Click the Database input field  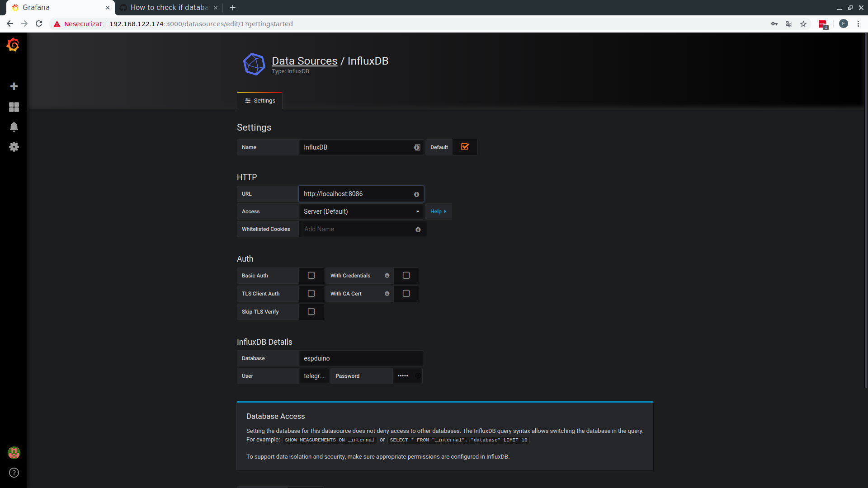361,358
